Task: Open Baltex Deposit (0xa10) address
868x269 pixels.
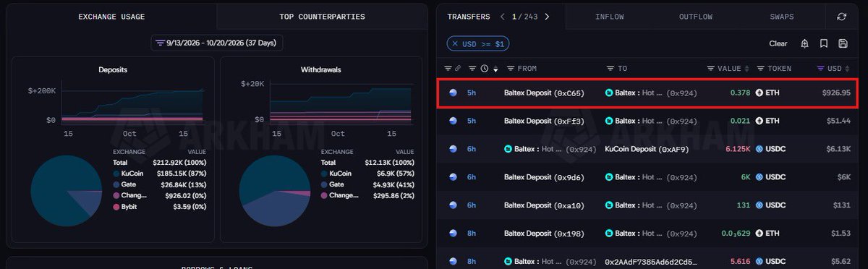Action: pos(543,205)
